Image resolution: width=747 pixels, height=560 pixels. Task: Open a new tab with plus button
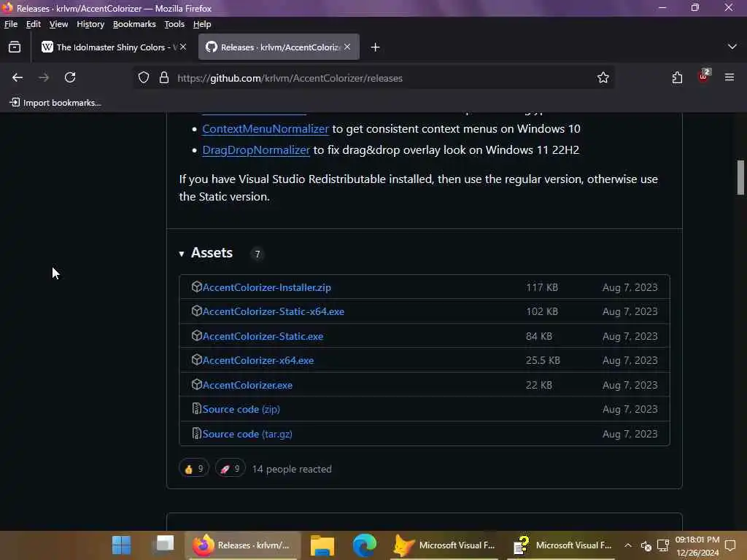376,47
